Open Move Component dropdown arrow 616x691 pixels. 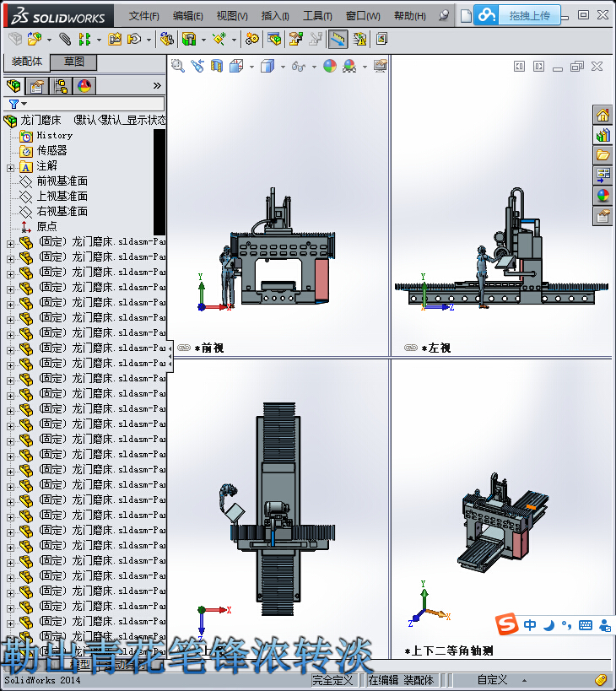click(149, 40)
